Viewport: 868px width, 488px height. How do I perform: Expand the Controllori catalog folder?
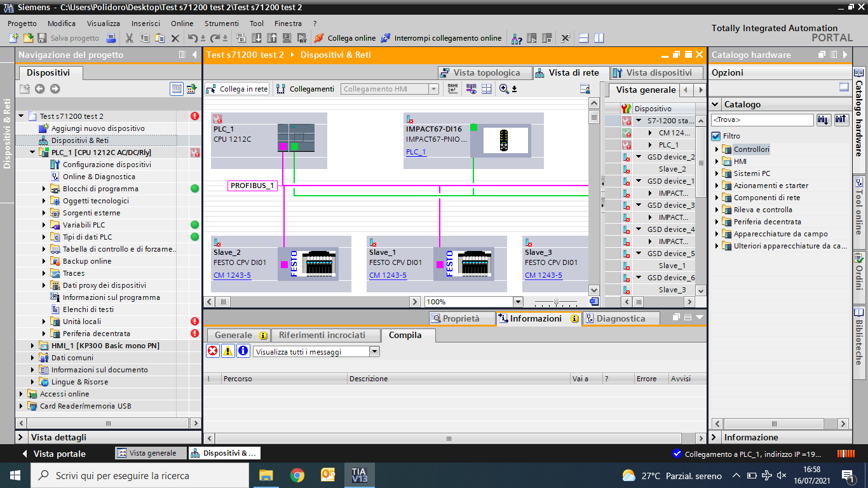pos(717,149)
